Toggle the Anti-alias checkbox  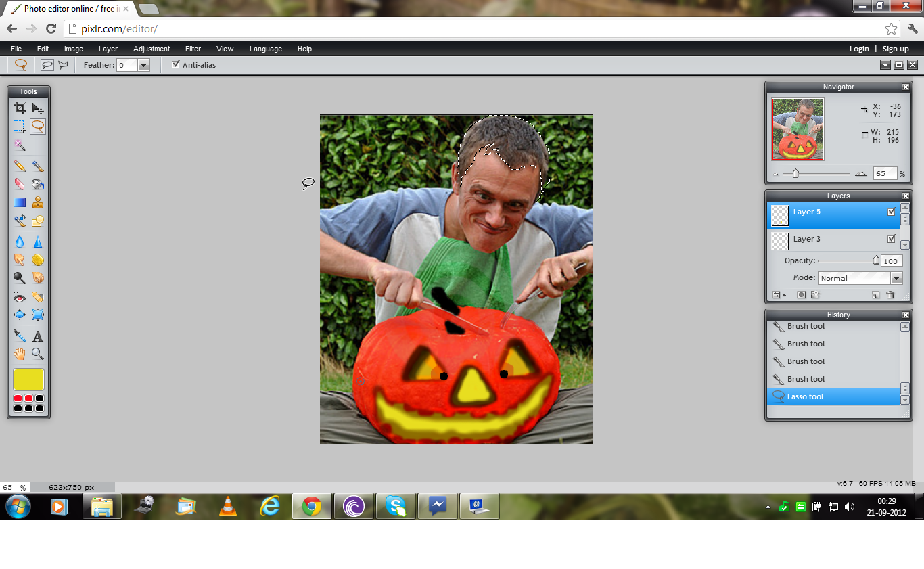(x=176, y=64)
